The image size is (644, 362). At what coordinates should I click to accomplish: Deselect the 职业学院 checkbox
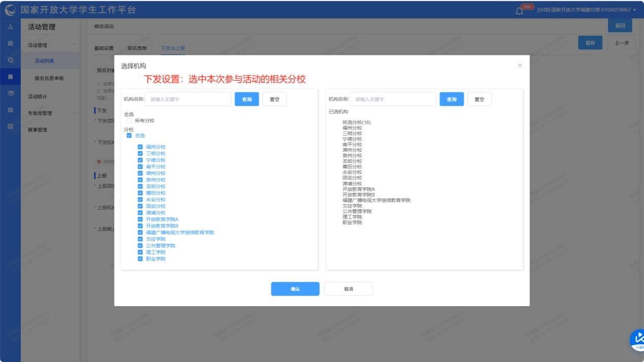(x=140, y=259)
